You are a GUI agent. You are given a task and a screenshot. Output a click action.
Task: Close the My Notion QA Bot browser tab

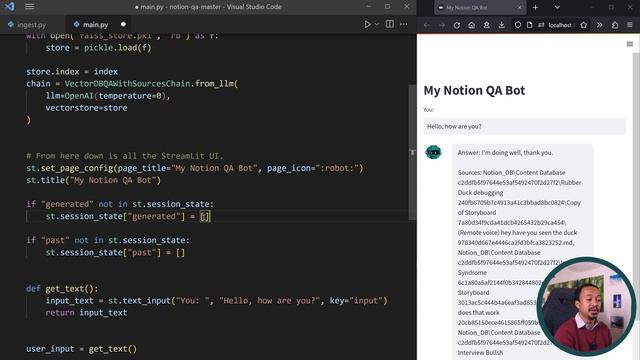coord(519,7)
